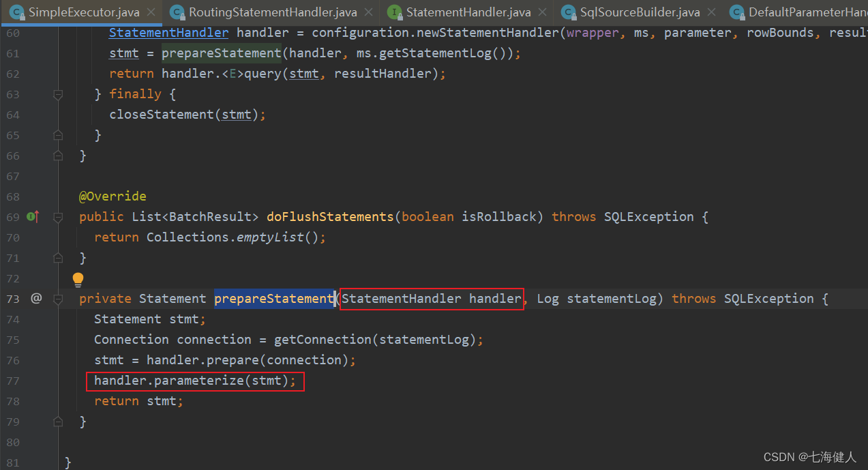Collapse the finally block fold arrow

point(58,94)
